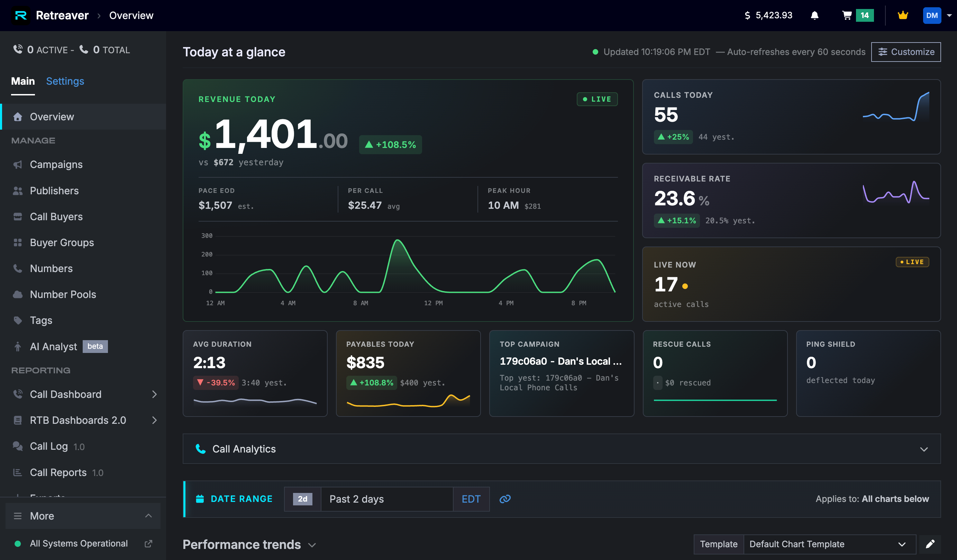Click the account balance 5,423.93
This screenshot has width=957, height=560.
tap(774, 16)
